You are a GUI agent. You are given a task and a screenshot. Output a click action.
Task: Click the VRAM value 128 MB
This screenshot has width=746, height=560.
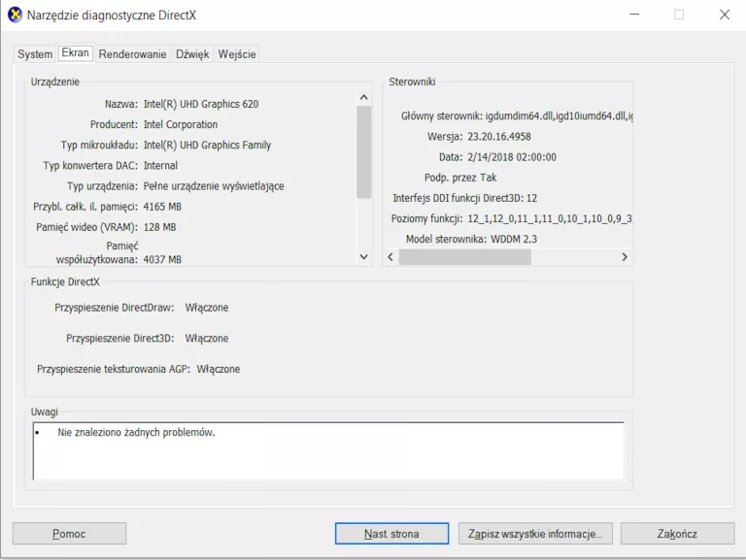coord(159,227)
